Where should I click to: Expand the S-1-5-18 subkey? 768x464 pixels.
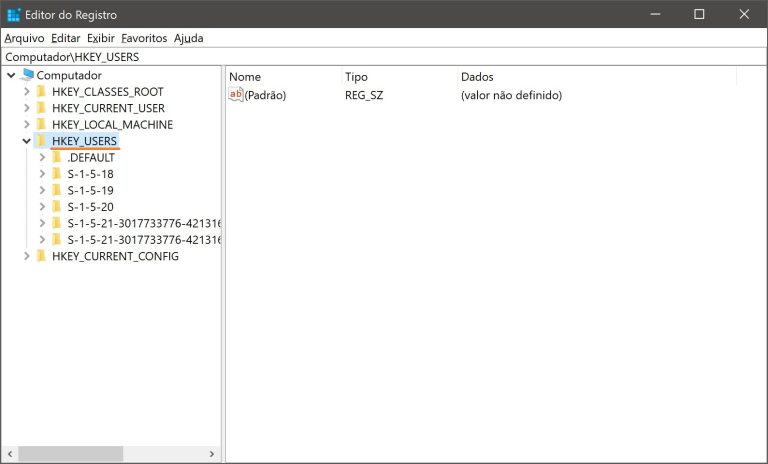(x=42, y=174)
